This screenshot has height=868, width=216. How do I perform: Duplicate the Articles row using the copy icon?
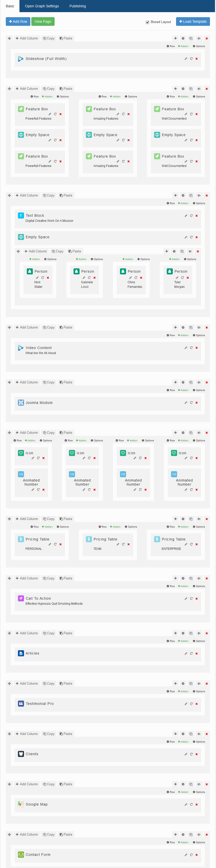[191, 633]
